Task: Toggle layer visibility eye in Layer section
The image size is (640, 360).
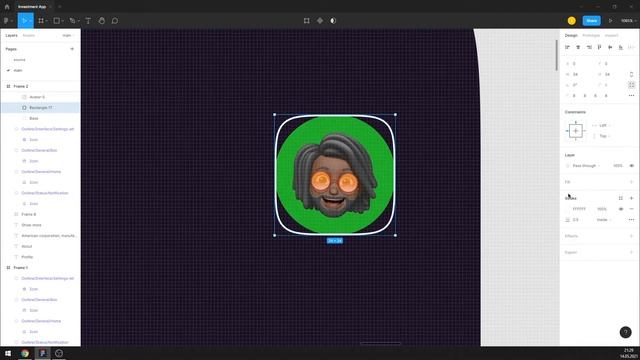Action: tap(631, 166)
